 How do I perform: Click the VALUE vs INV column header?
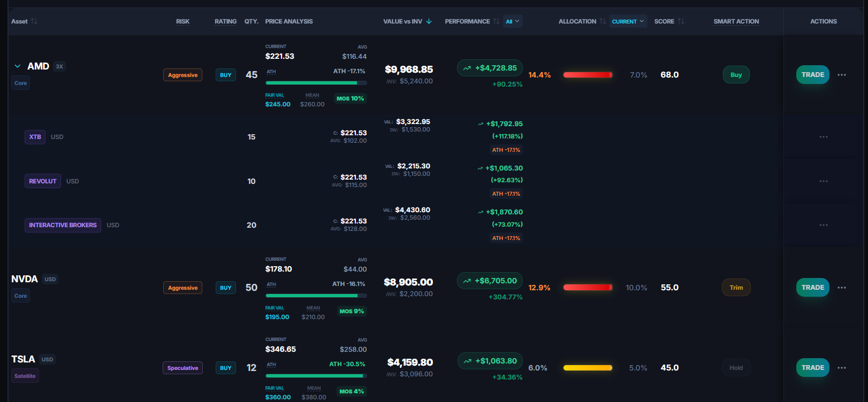pyautogui.click(x=402, y=21)
